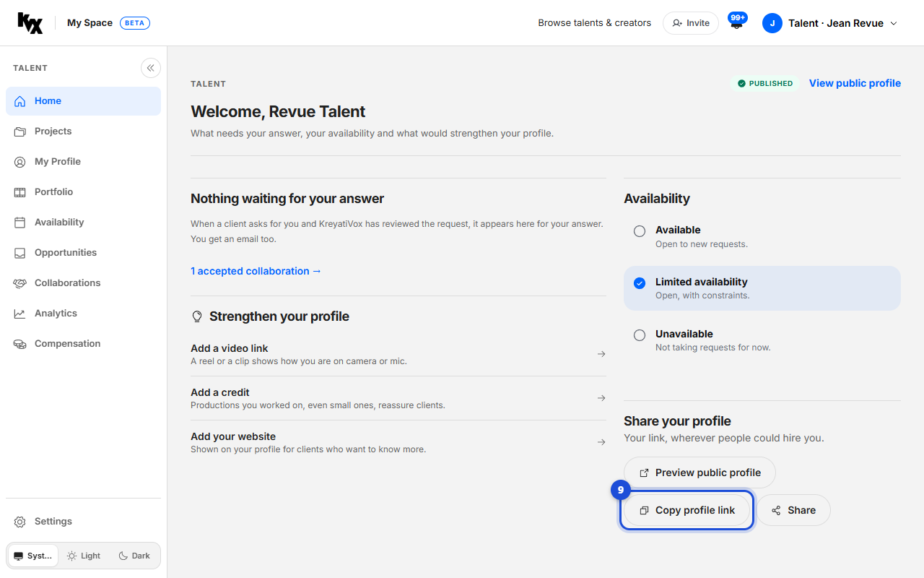This screenshot has width=924, height=578.
Task: Click the Portfolio grid icon
Action: point(20,192)
